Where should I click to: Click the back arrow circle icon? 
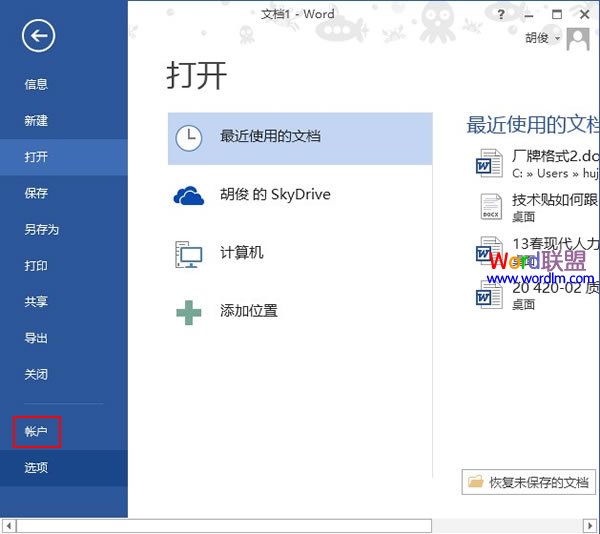(38, 36)
